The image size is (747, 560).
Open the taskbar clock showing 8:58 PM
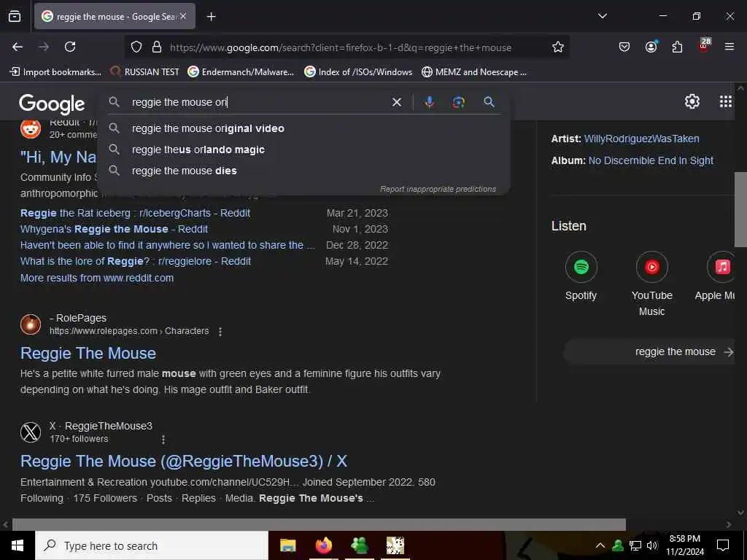(684, 545)
